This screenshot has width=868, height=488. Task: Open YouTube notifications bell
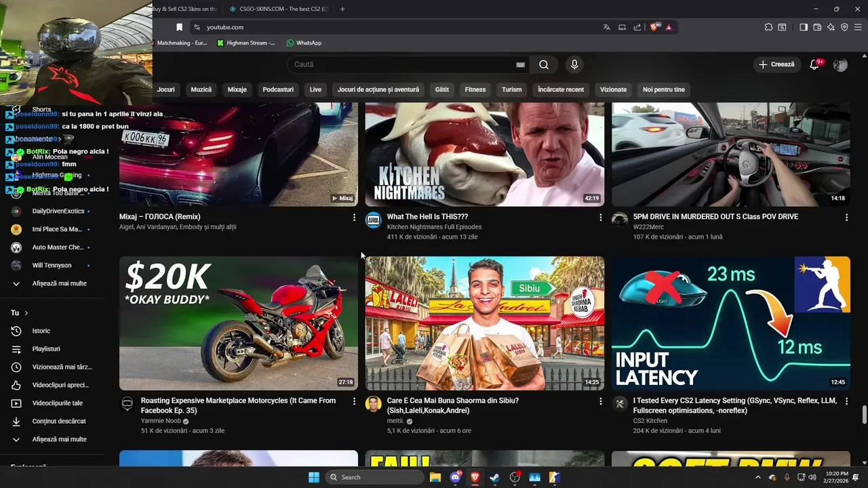[815, 64]
